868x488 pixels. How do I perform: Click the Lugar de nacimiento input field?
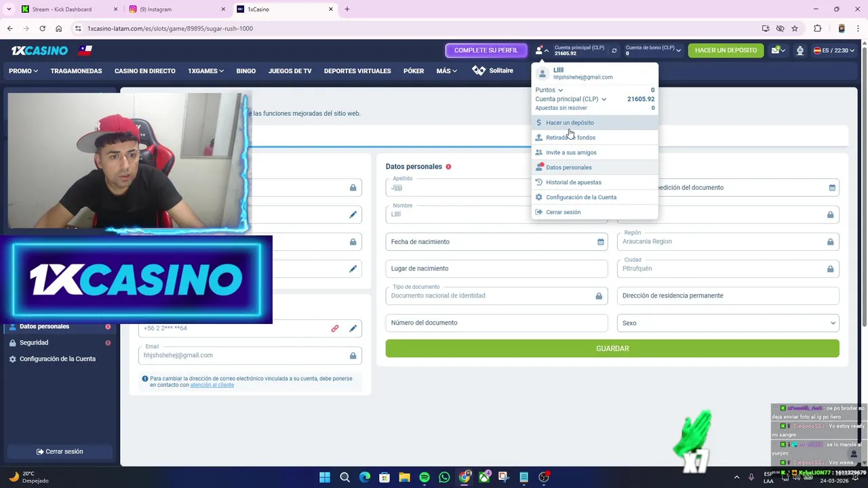pos(496,269)
